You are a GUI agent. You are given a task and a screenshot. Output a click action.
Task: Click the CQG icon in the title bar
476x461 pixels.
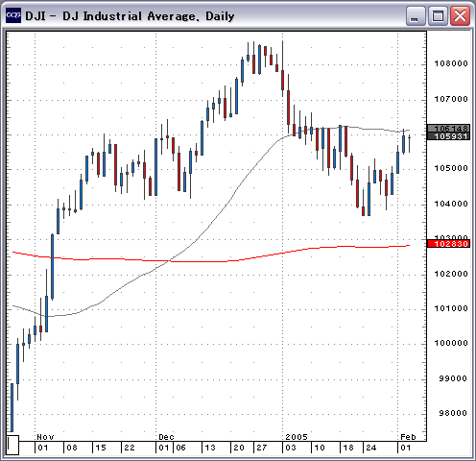[13, 15]
